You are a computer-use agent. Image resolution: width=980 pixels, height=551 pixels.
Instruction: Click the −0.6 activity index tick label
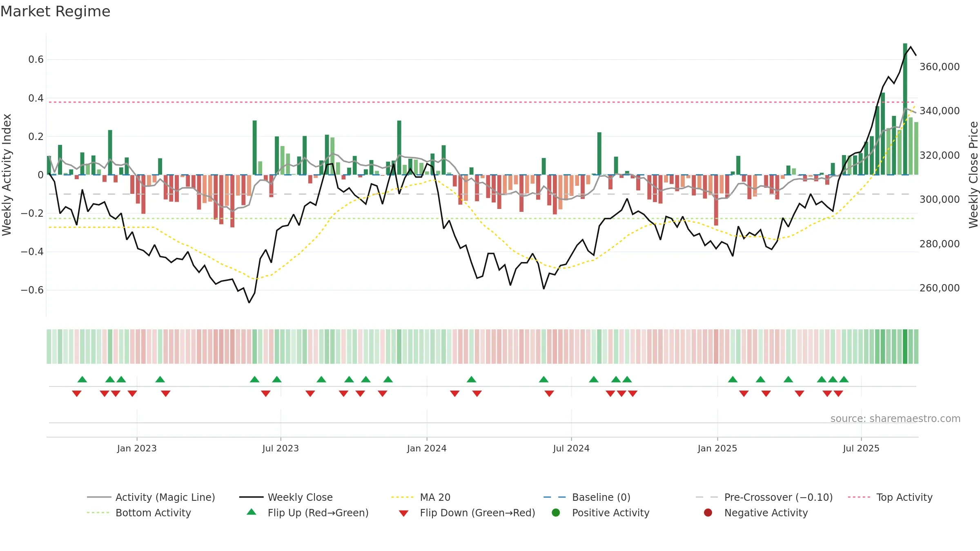pos(32,290)
